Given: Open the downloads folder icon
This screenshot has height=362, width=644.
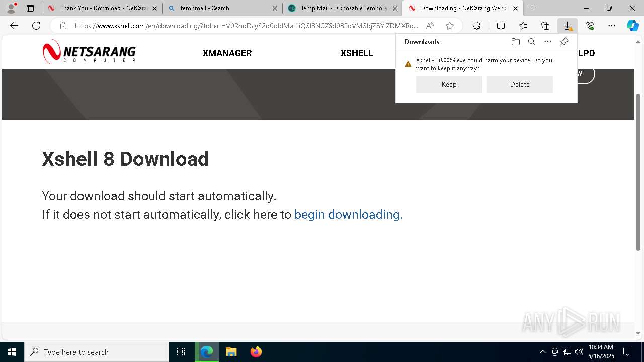Looking at the screenshot, I should (x=515, y=42).
